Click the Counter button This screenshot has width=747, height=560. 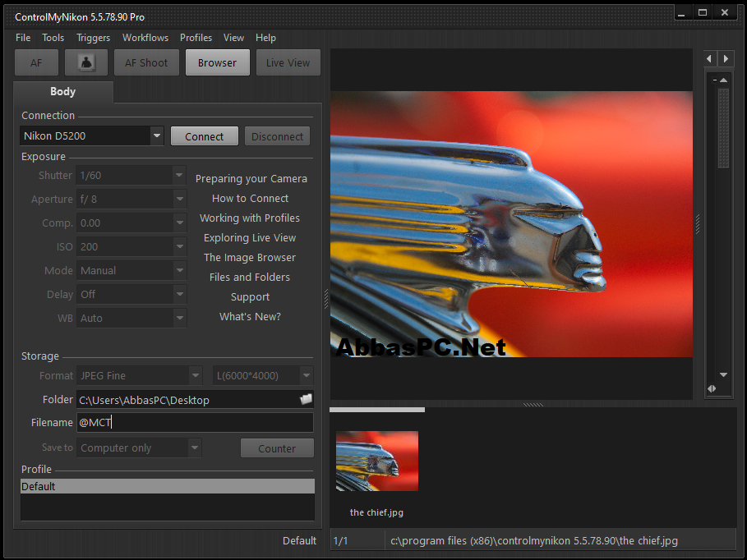click(277, 448)
